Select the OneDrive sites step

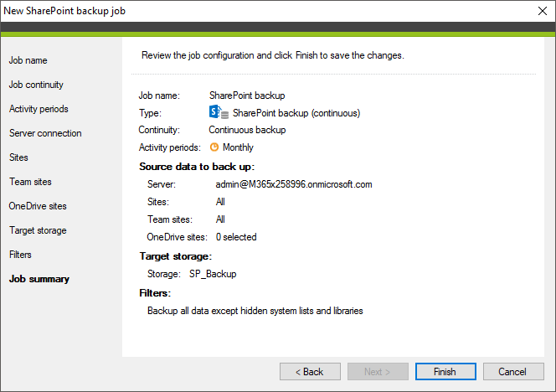38,206
